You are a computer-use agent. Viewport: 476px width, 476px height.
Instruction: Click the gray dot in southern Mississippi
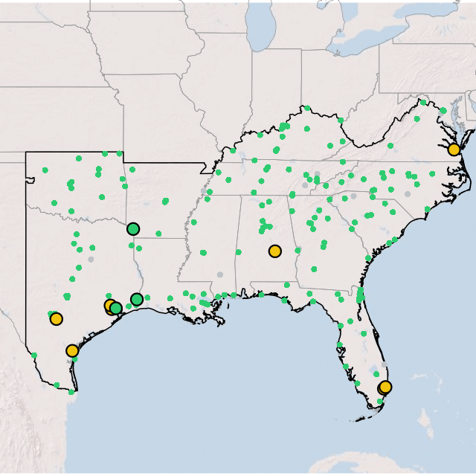click(220, 274)
